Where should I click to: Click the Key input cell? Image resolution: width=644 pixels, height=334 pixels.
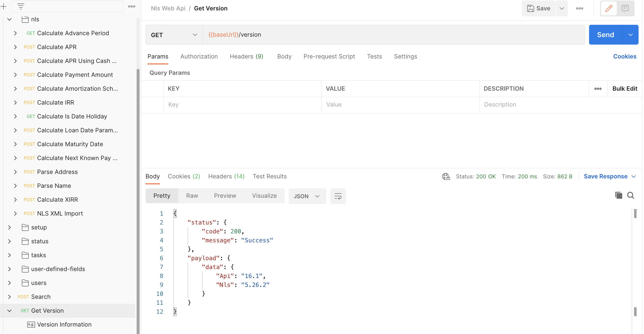coord(242,105)
